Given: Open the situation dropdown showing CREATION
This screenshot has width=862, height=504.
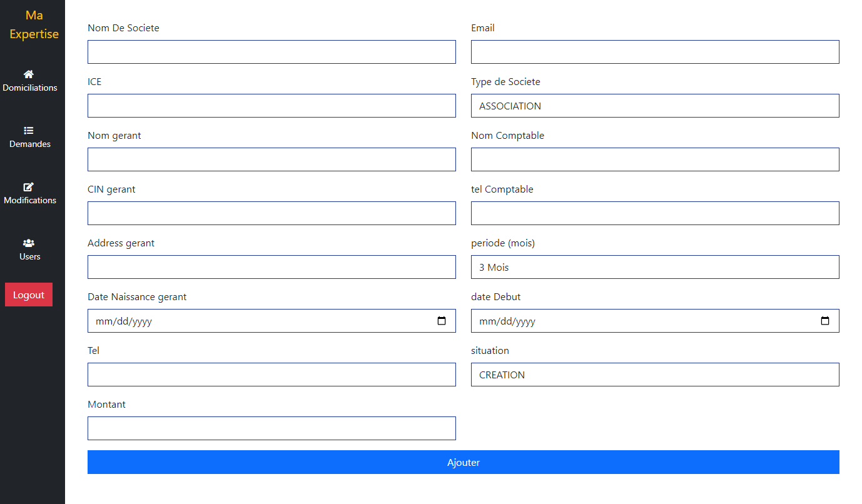Looking at the screenshot, I should point(655,375).
